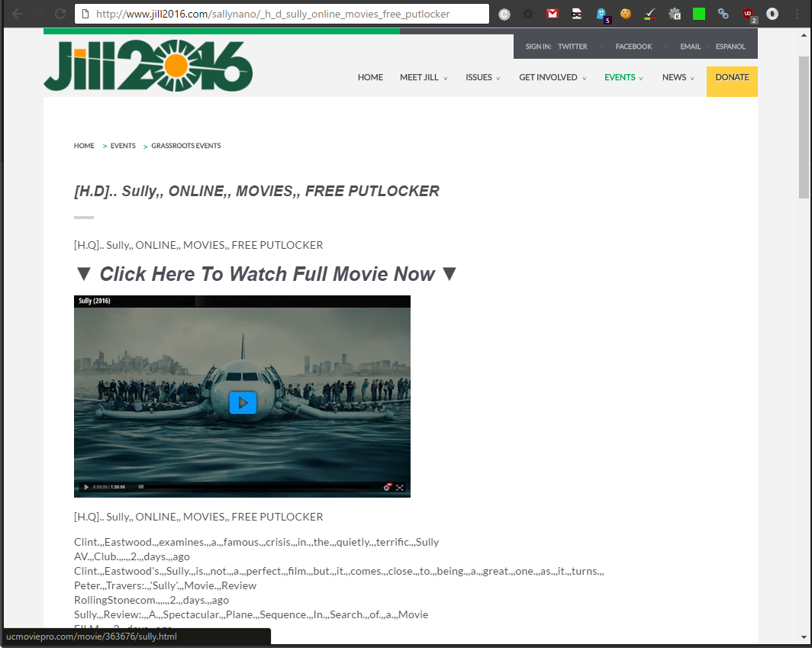The image size is (812, 648).
Task: Click 'Clint.,,Eastwood.,,examines' text line
Action: tap(256, 543)
